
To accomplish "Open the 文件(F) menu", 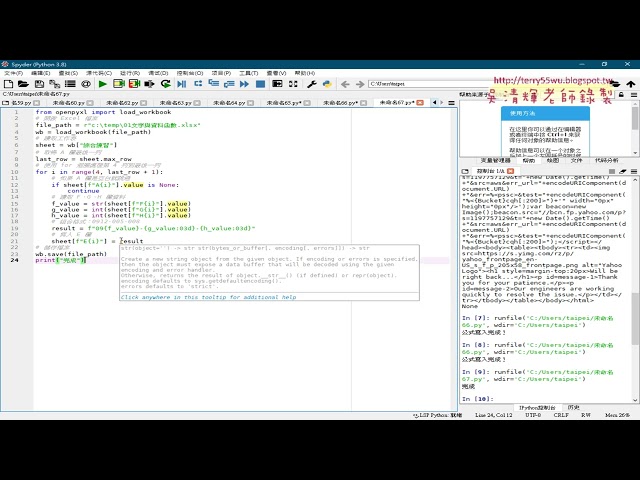I will tap(13, 73).
